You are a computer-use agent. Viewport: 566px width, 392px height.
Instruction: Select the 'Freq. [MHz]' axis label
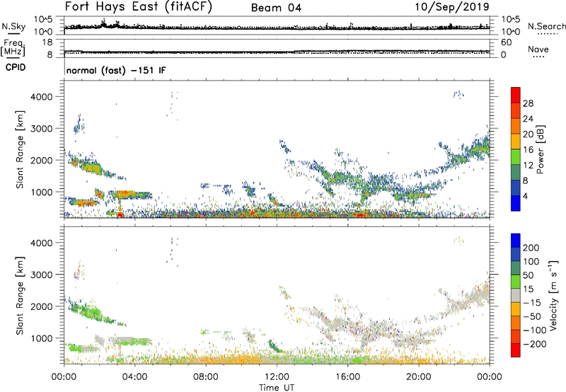13,48
